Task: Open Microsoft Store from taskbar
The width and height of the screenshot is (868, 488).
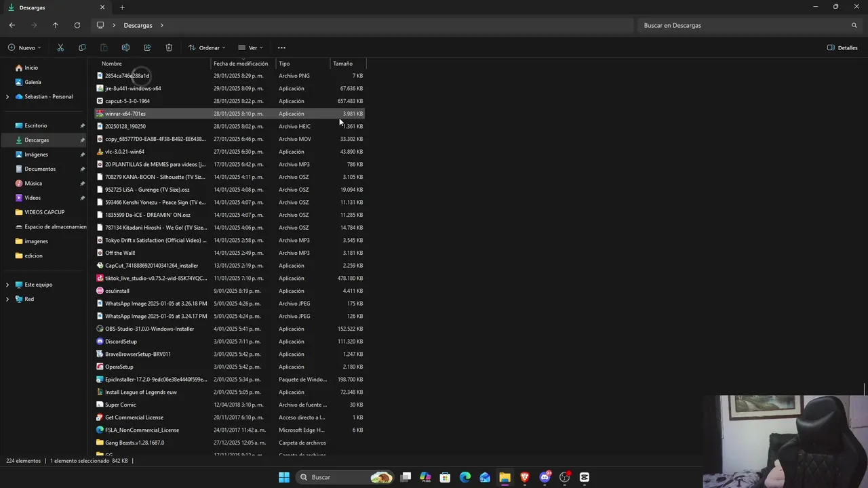Action: tap(445, 477)
